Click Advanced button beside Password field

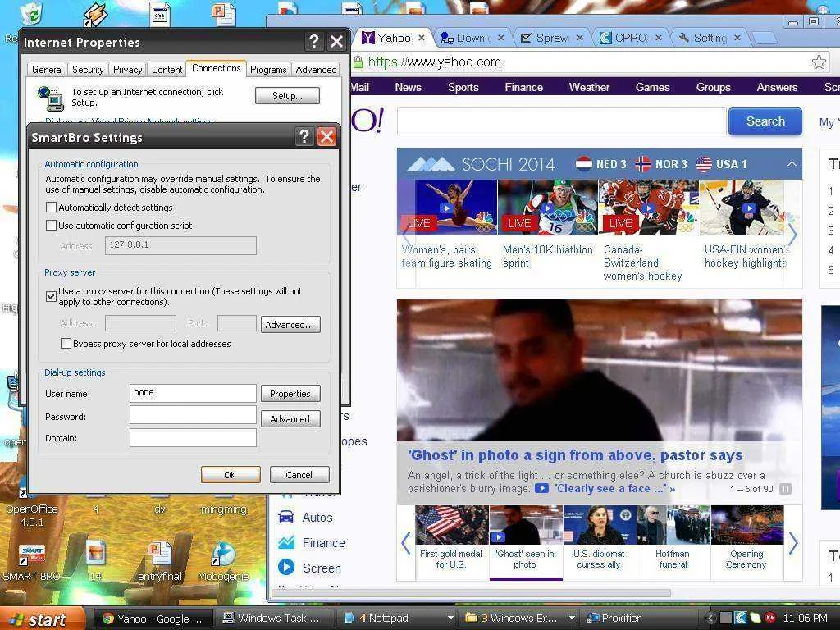pyautogui.click(x=290, y=418)
